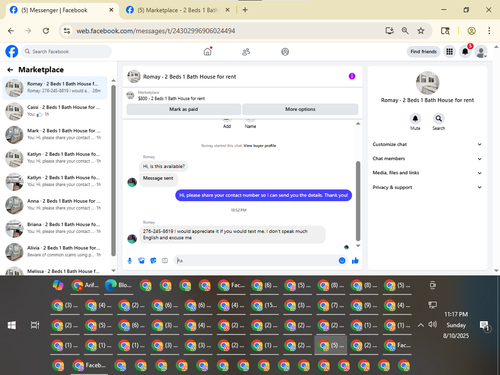Open the Groups icon in top navigation
Image resolution: width=500 pixels, height=375 pixels.
(x=285, y=52)
